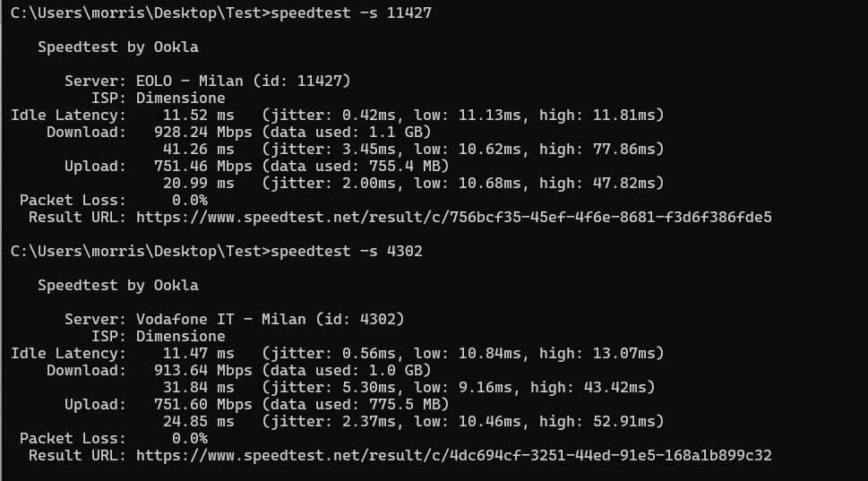
Task: Open the first Speedtest result URL ending f3d6f386fde5
Action: (453, 217)
